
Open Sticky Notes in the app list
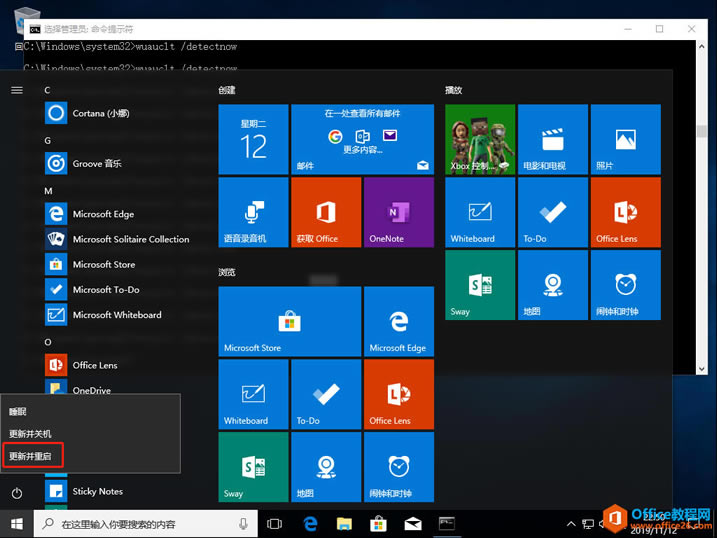(x=84, y=491)
